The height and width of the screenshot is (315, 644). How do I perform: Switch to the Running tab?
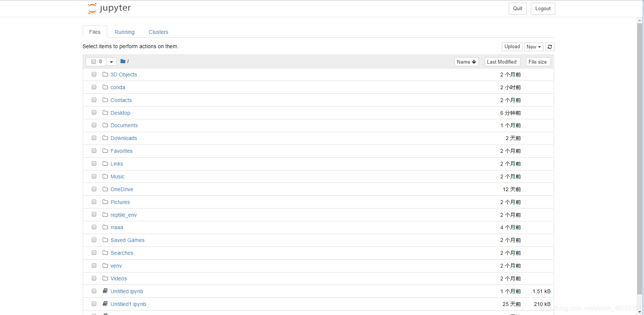pyautogui.click(x=124, y=32)
